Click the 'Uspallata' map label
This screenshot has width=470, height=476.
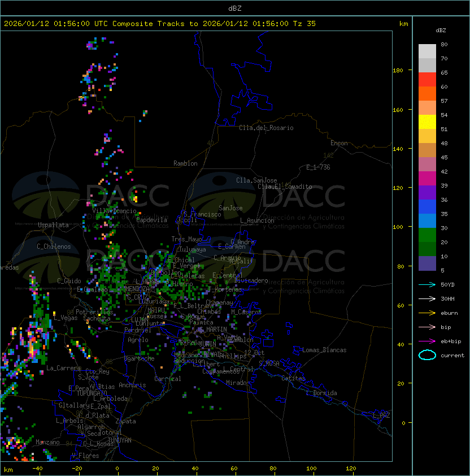pos(53,225)
